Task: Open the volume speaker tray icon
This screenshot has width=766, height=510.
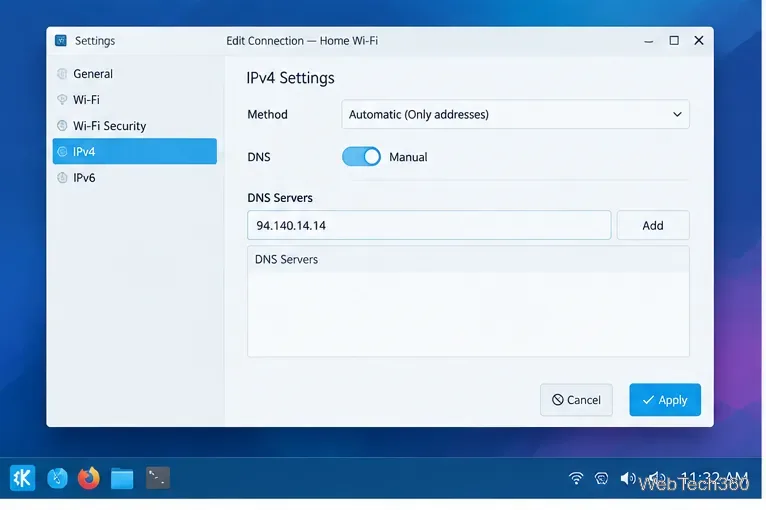Action: (x=628, y=478)
